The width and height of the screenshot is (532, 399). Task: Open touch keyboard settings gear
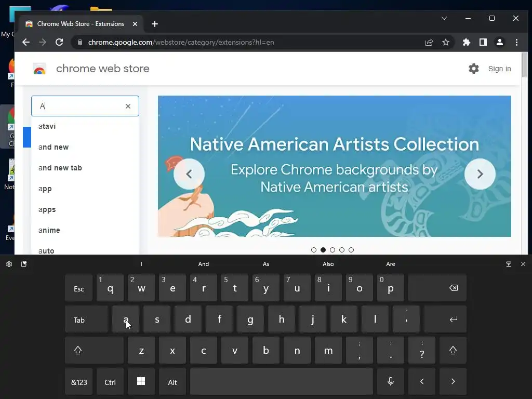[x=9, y=264]
